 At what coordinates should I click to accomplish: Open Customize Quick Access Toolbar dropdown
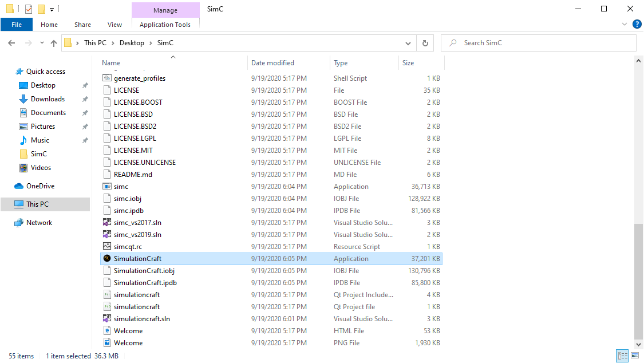[52, 9]
